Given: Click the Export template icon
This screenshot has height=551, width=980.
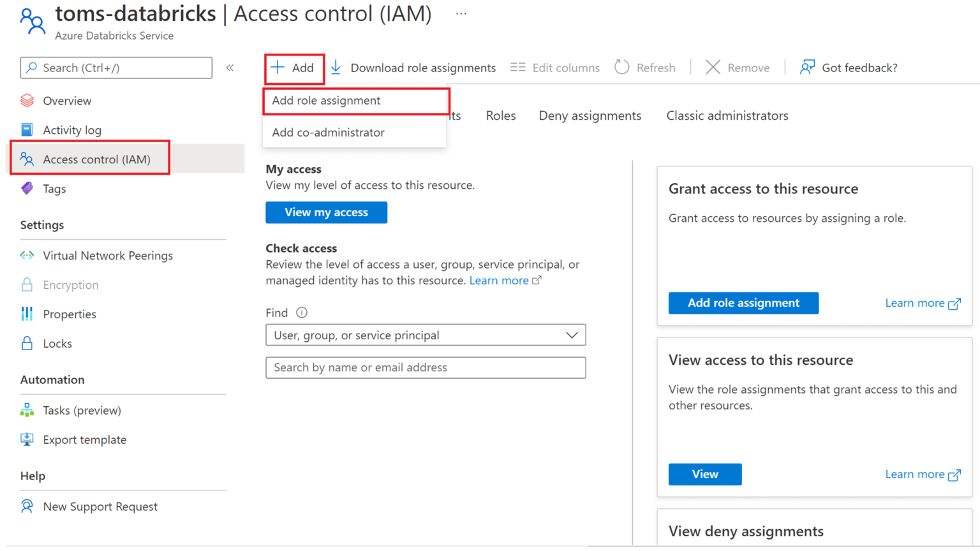Looking at the screenshot, I should (x=27, y=439).
